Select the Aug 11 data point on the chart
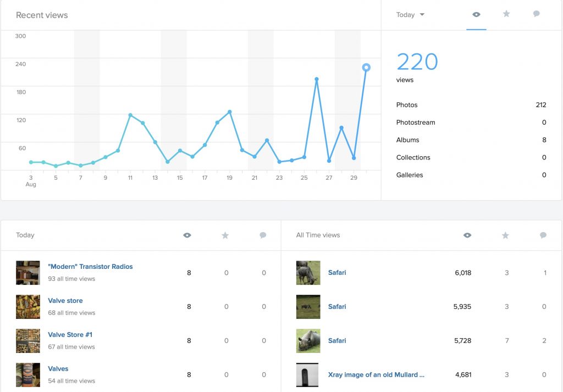 click(130, 115)
